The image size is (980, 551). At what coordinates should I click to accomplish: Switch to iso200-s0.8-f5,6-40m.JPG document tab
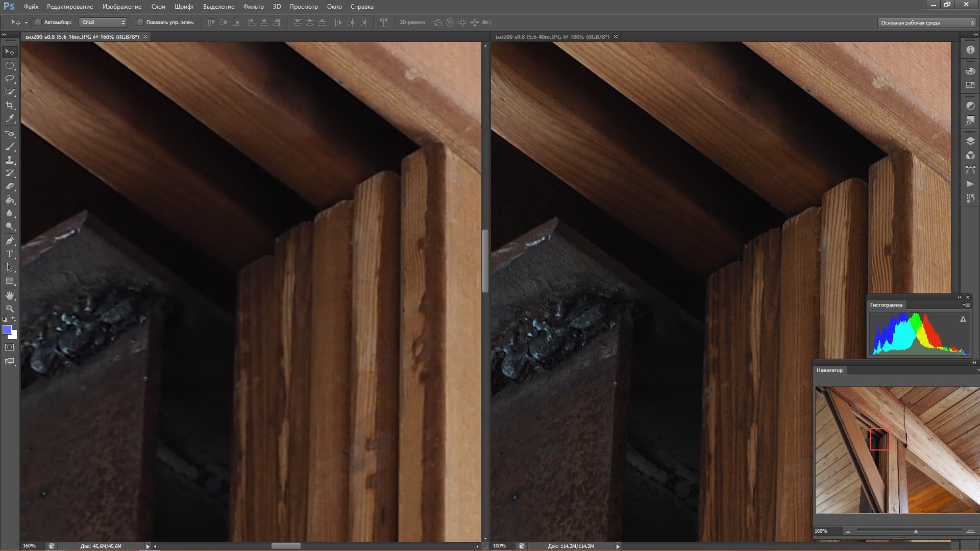(x=552, y=37)
